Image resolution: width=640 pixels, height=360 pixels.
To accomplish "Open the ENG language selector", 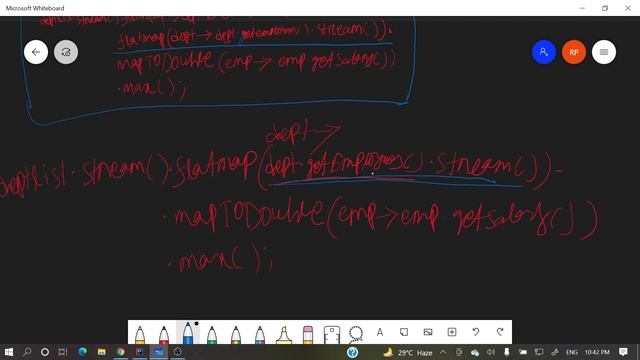I will tap(571, 352).
